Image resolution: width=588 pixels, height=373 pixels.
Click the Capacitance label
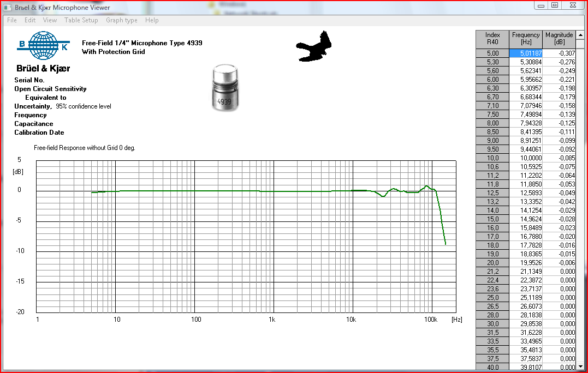coord(34,124)
